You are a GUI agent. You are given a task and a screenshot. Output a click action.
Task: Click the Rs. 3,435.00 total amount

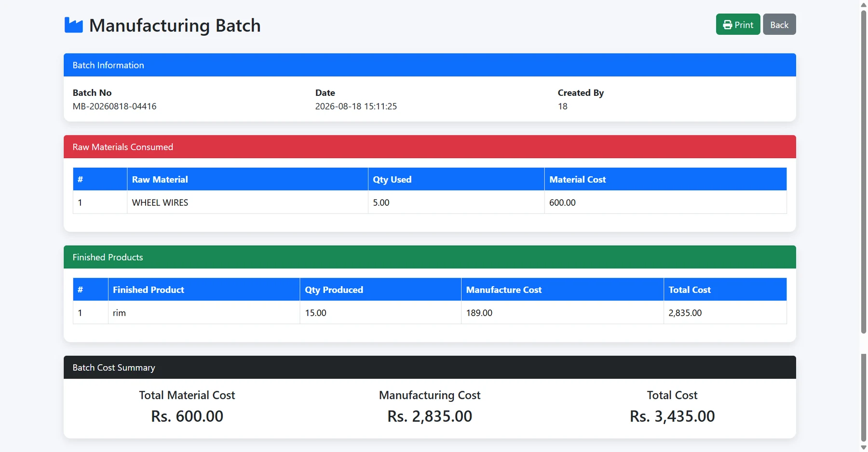[x=672, y=416]
